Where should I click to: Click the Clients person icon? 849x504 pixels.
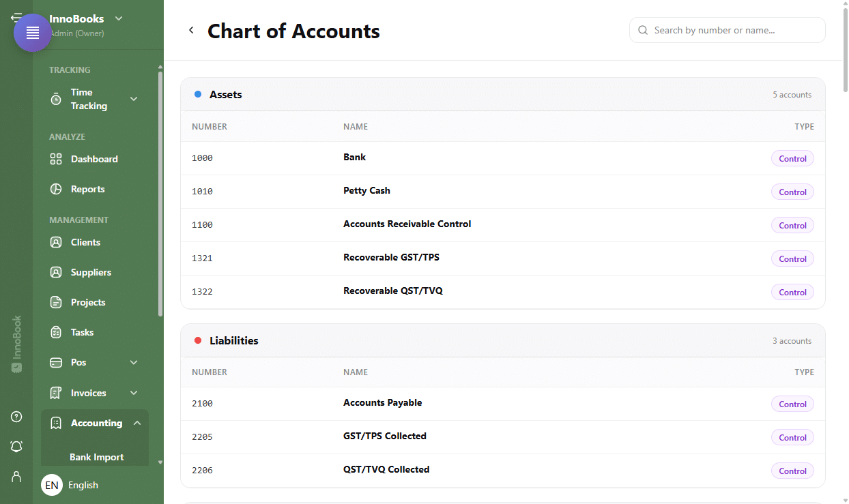pos(56,242)
